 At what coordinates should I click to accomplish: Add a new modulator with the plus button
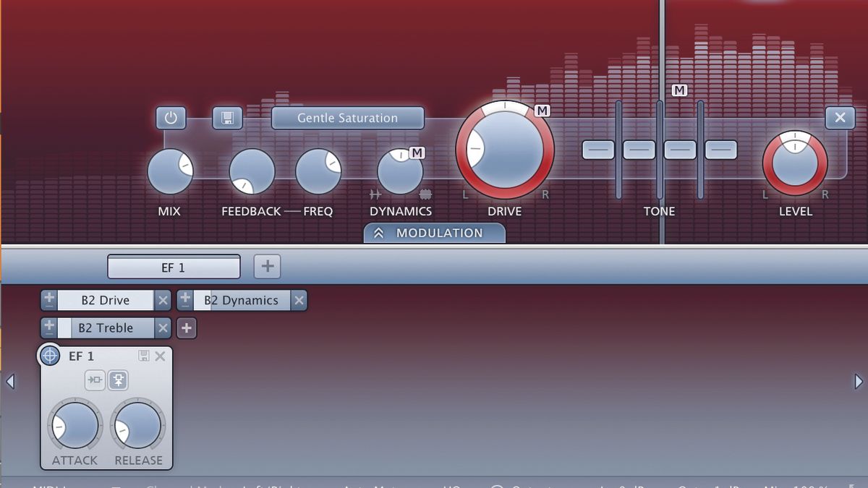coord(266,266)
